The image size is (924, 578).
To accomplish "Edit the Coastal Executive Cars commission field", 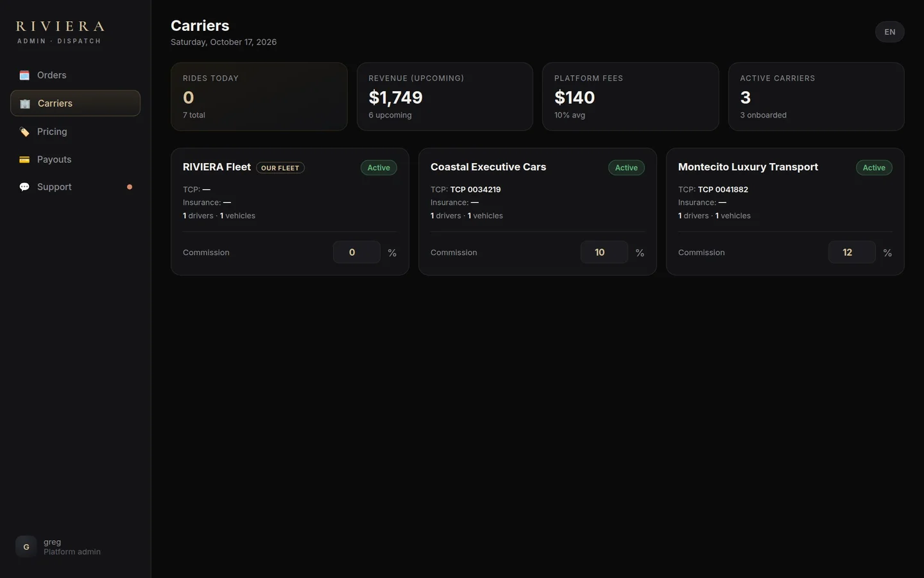I will pyautogui.click(x=604, y=252).
